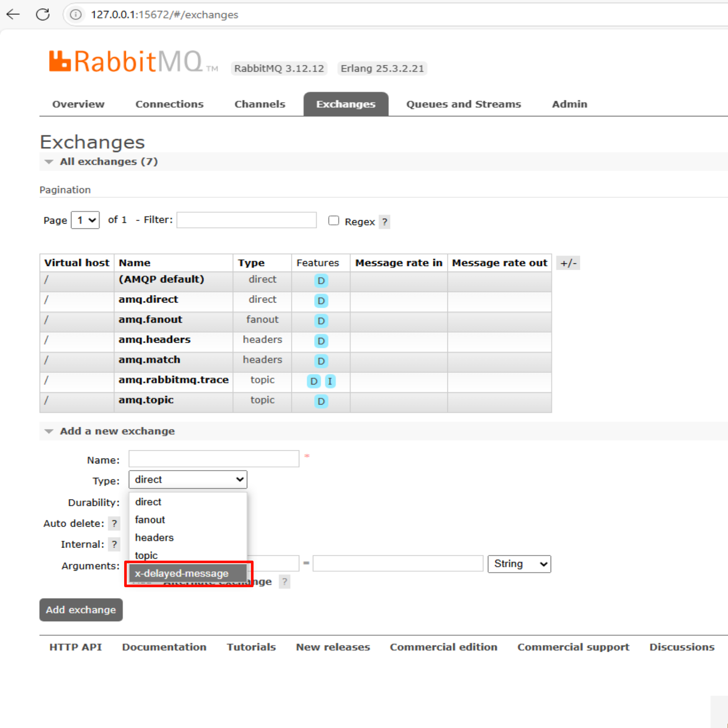Open the Commercial edition footer link
The width and height of the screenshot is (728, 728).
pyautogui.click(x=444, y=647)
